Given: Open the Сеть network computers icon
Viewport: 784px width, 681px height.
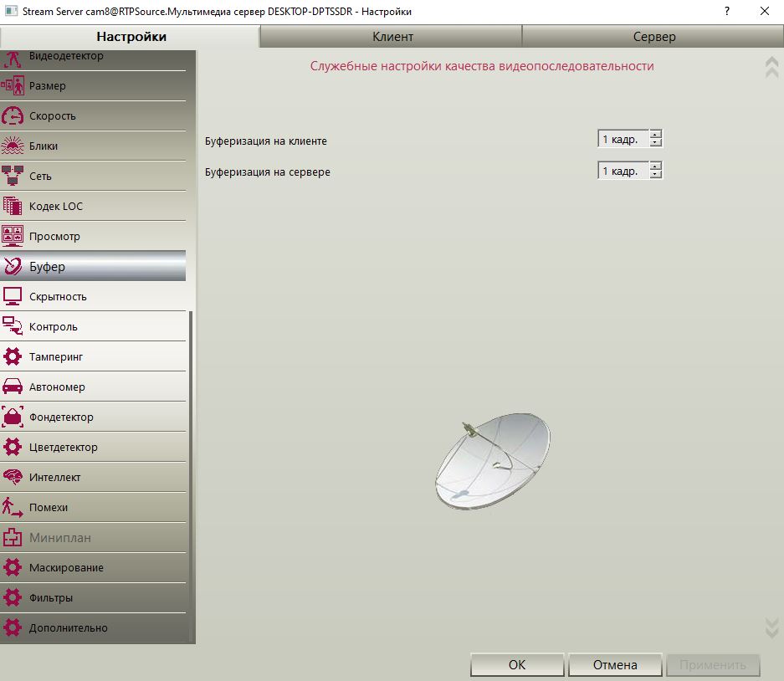Looking at the screenshot, I should point(13,176).
